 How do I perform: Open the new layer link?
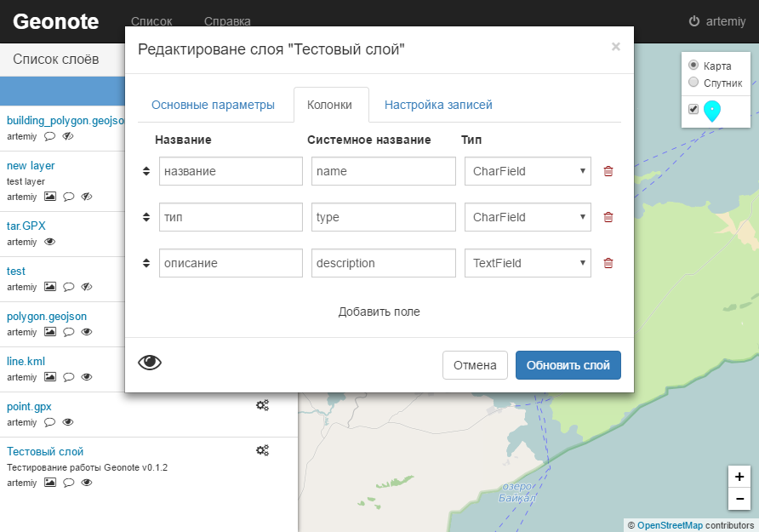(31, 165)
